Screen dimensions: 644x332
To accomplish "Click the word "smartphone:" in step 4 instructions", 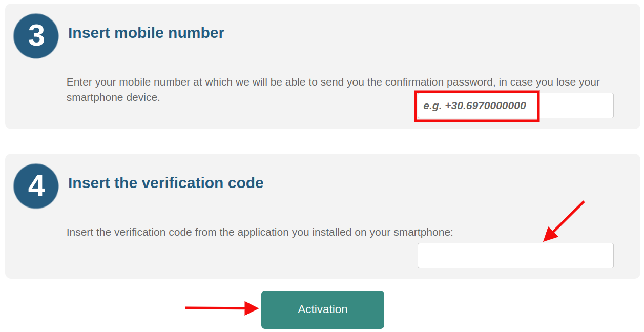I will [x=423, y=232].
